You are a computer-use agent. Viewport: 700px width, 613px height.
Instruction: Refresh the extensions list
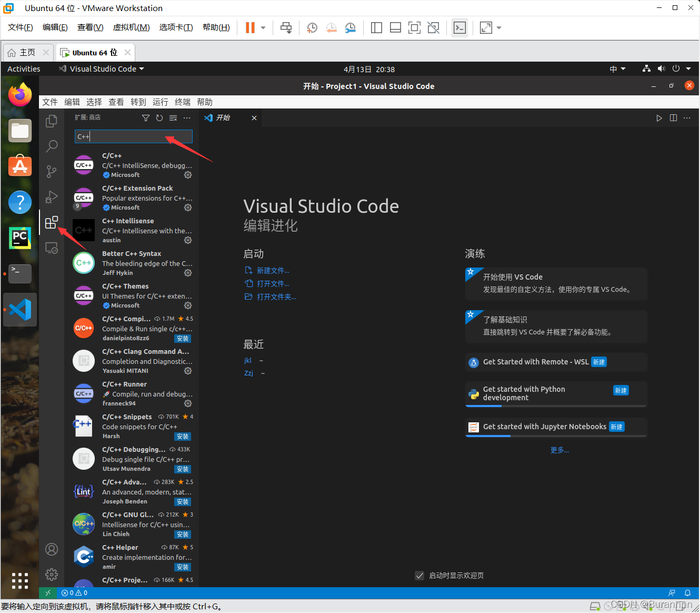point(159,118)
